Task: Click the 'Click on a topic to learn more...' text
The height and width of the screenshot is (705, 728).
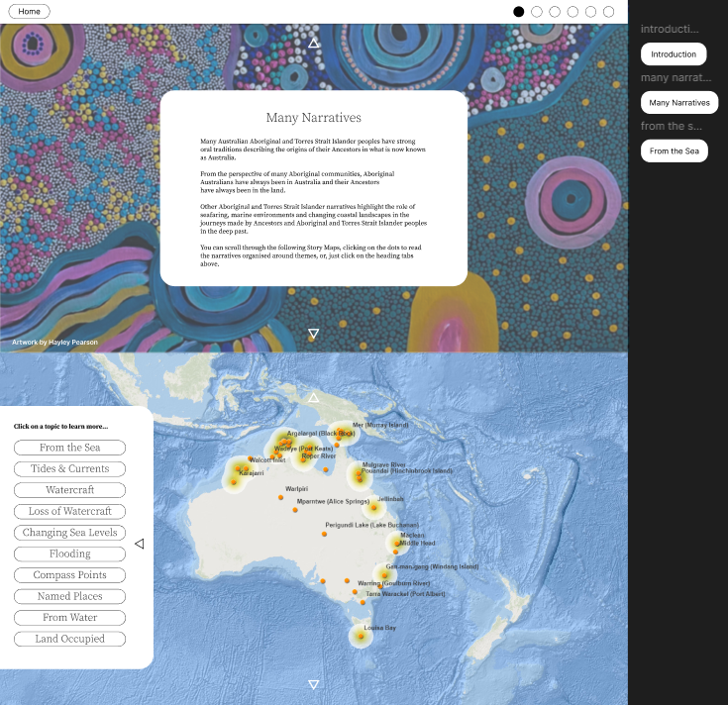Action: [60, 426]
